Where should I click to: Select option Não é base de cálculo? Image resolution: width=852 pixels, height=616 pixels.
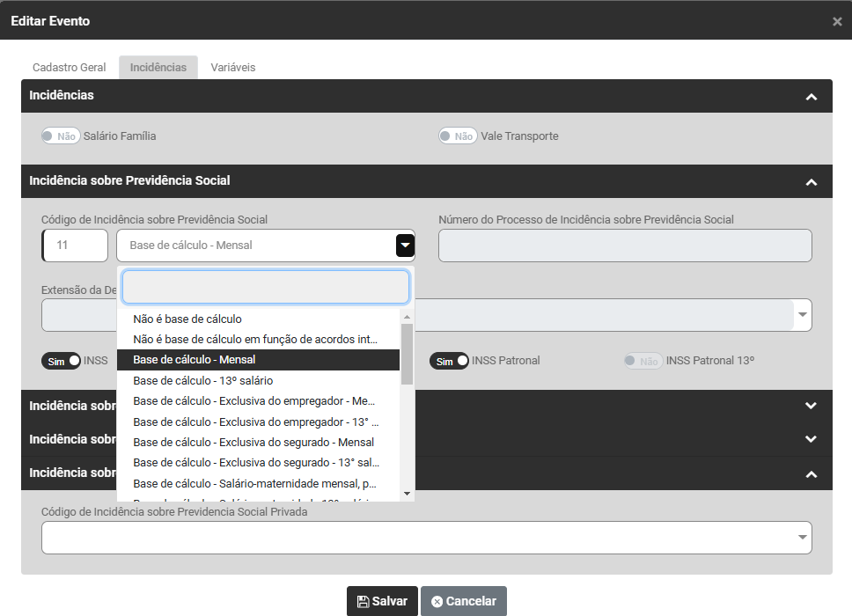(x=258, y=319)
